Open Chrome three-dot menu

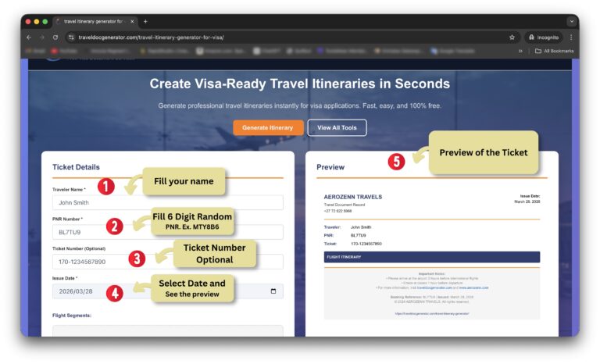(571, 37)
